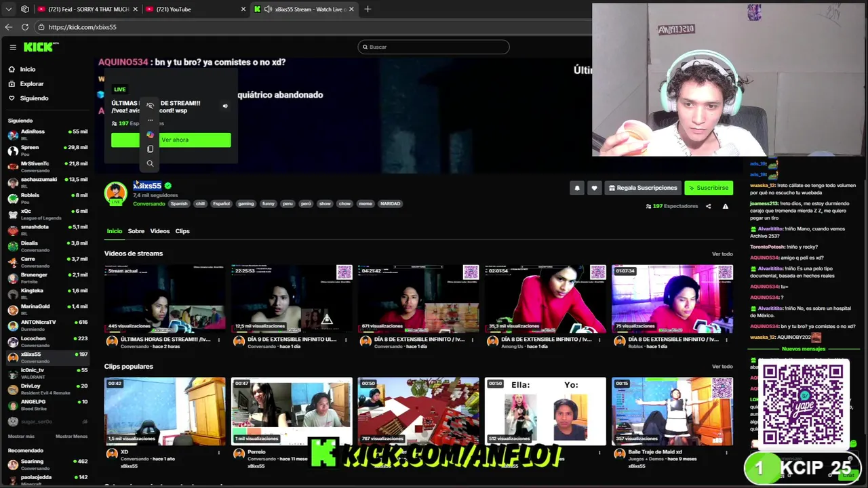868x488 pixels.
Task: Click the report warning triangle icon
Action: [x=725, y=206]
